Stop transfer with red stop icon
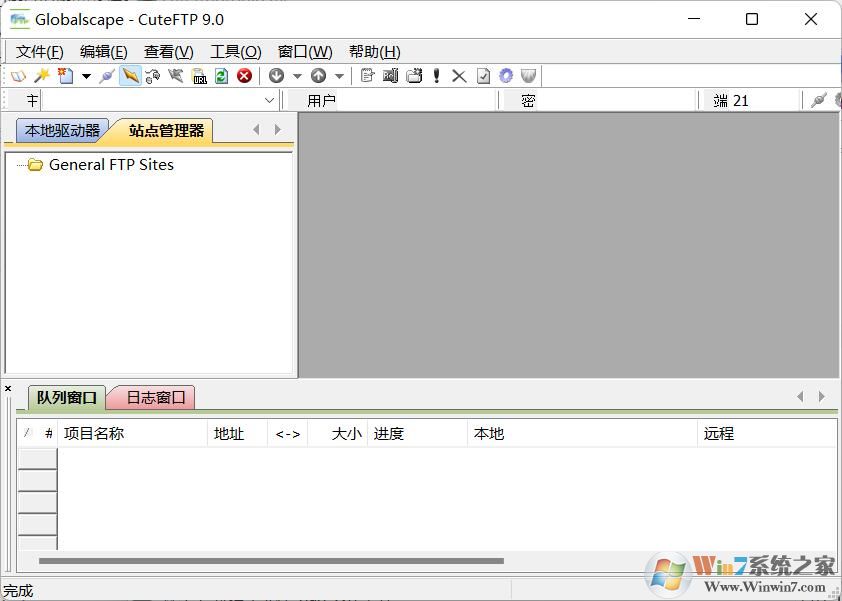 (x=244, y=75)
